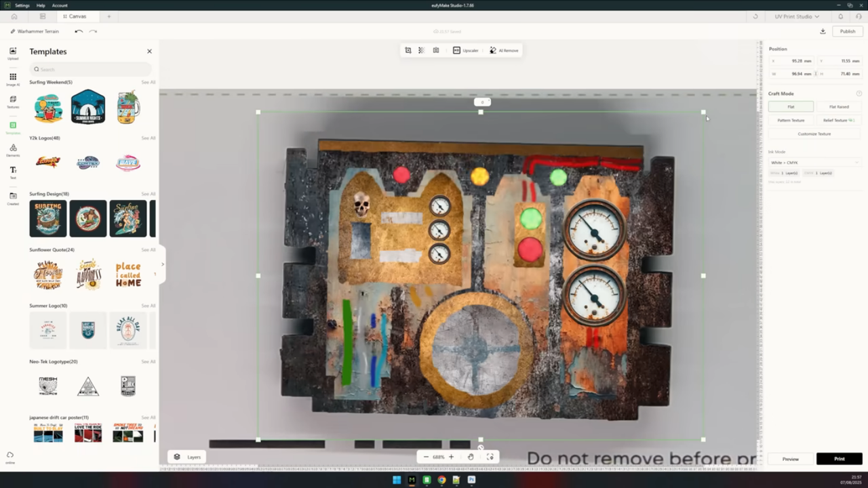Screen dimensions: 868x488
Task: Enable the Relief Texture craft mode
Action: click(835, 120)
